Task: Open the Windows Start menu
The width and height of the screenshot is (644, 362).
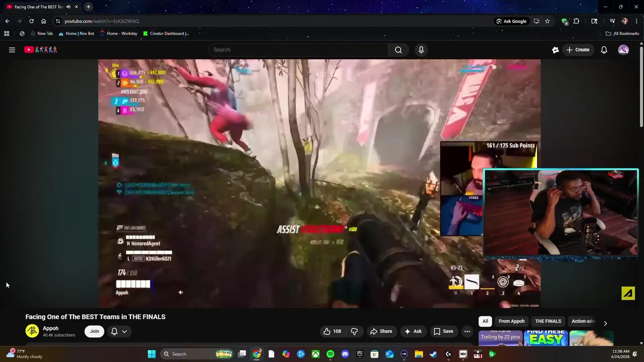Action: [151, 354]
